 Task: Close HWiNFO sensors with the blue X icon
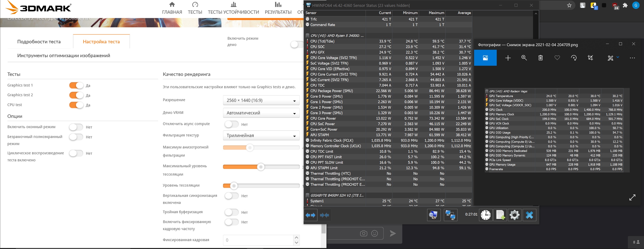click(x=529, y=215)
